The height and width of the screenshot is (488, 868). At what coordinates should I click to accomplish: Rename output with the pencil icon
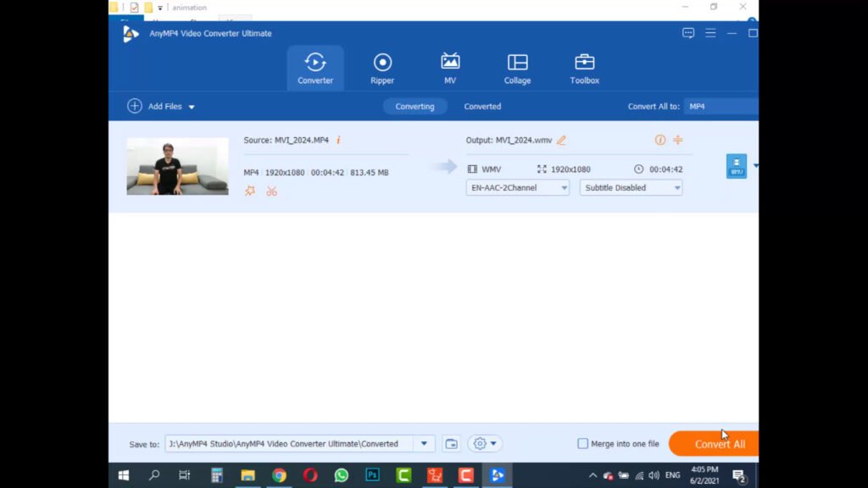click(x=561, y=140)
